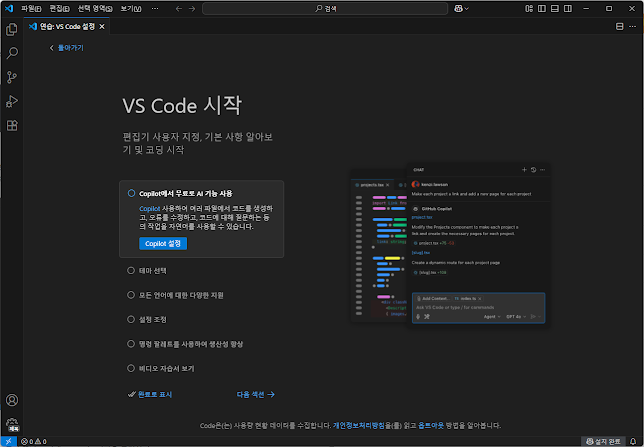Open the Copilot chat icon in title bar

(x=458, y=9)
